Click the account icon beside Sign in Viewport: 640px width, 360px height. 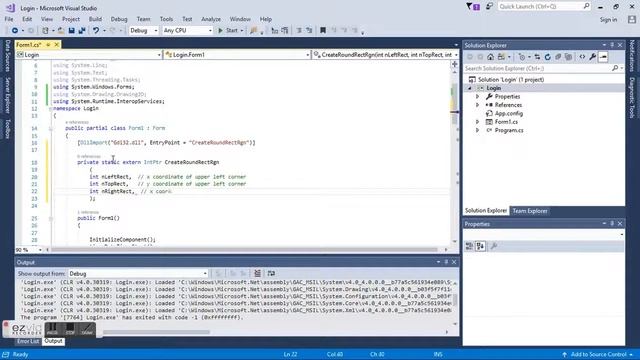(x=632, y=19)
